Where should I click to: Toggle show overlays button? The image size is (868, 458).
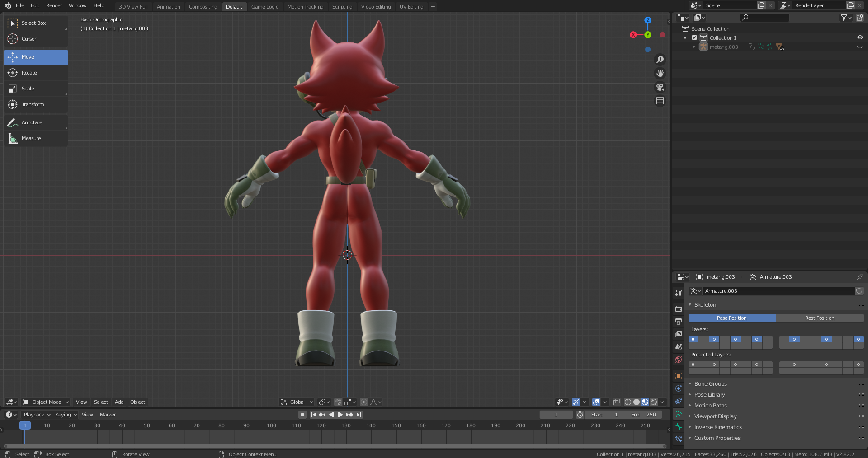596,402
